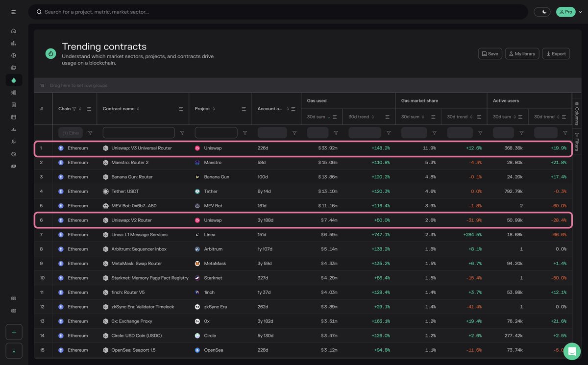588x365 pixels.
Task: Open My library from the header
Action: pyautogui.click(x=522, y=53)
